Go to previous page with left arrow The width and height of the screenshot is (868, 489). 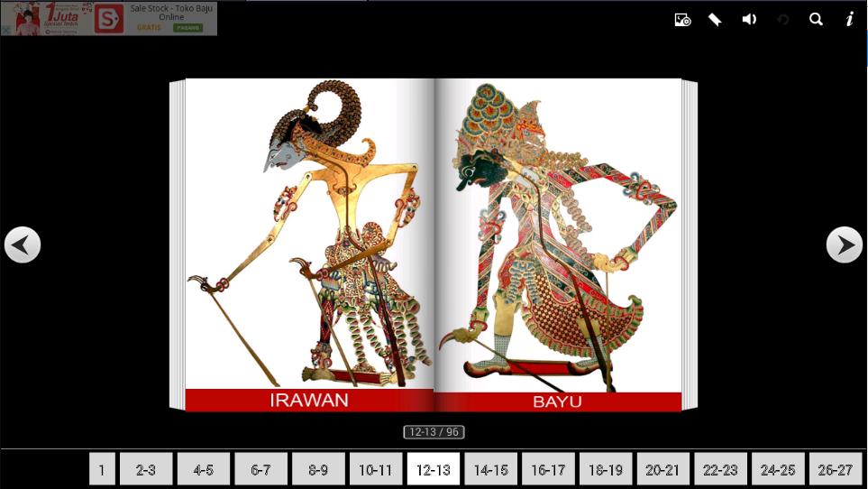23,244
